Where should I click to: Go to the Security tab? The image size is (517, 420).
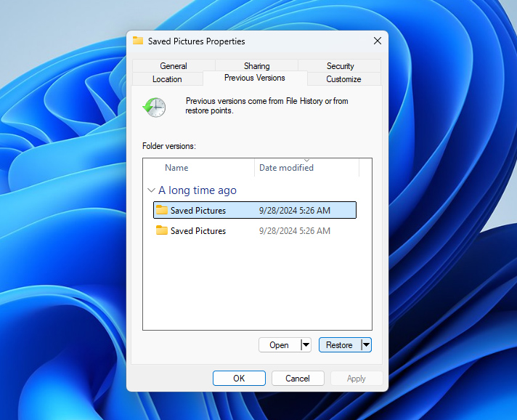(340, 66)
